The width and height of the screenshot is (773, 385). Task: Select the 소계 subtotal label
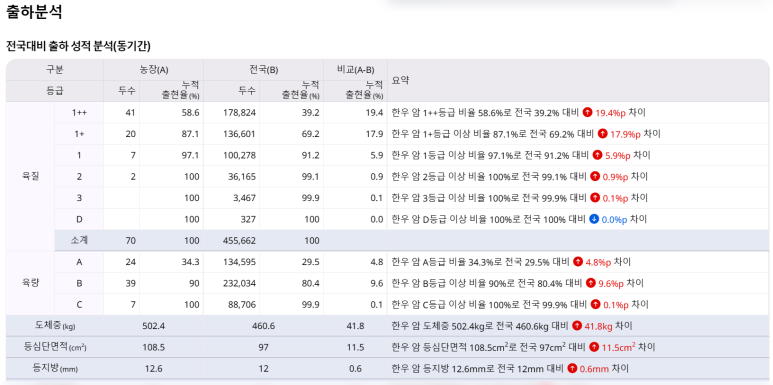pyautogui.click(x=79, y=241)
